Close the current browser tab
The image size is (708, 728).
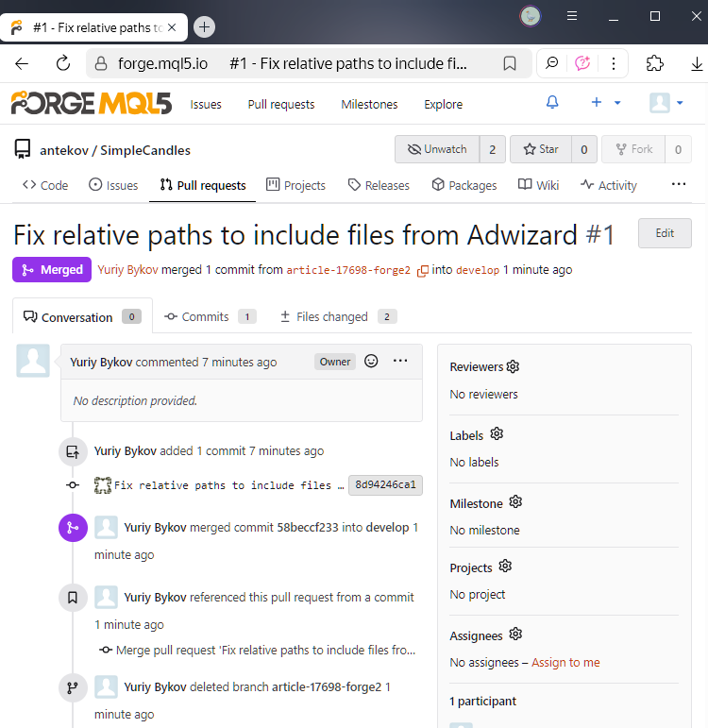point(172,27)
